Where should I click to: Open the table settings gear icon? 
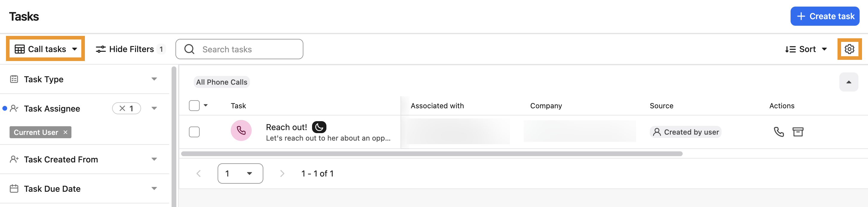tap(849, 49)
